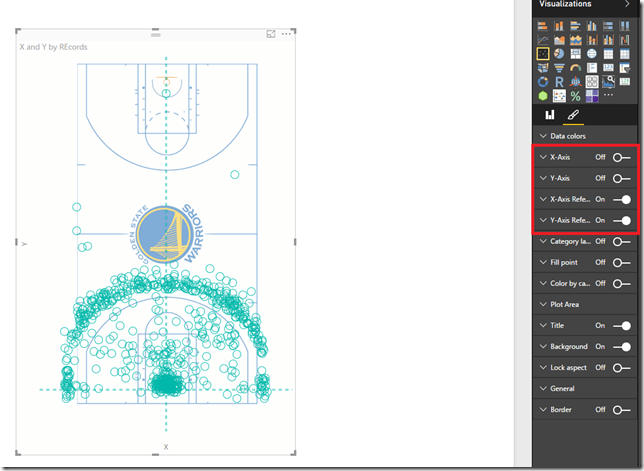The width and height of the screenshot is (644, 471).
Task: Import a custom visual via the ellipsis
Action: coord(608,95)
